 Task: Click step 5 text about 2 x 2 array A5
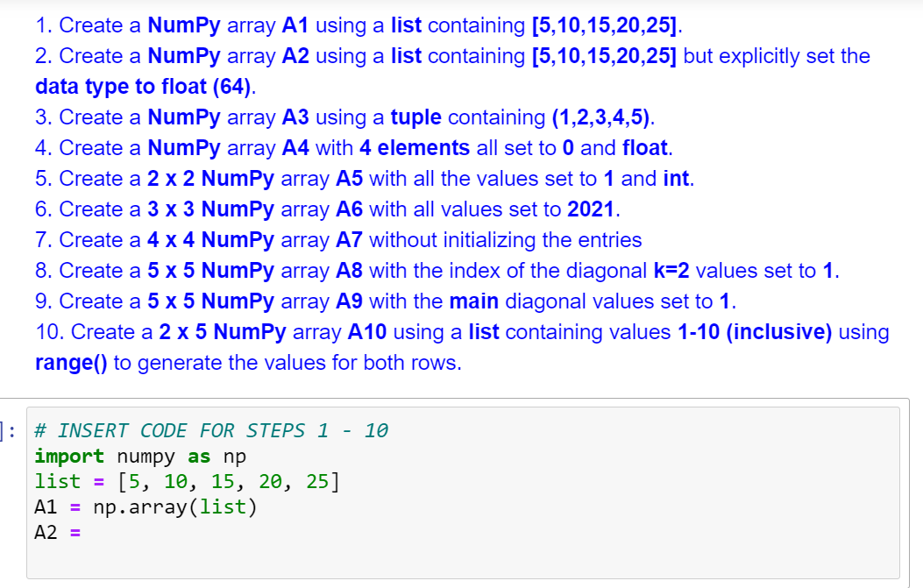tap(365, 179)
